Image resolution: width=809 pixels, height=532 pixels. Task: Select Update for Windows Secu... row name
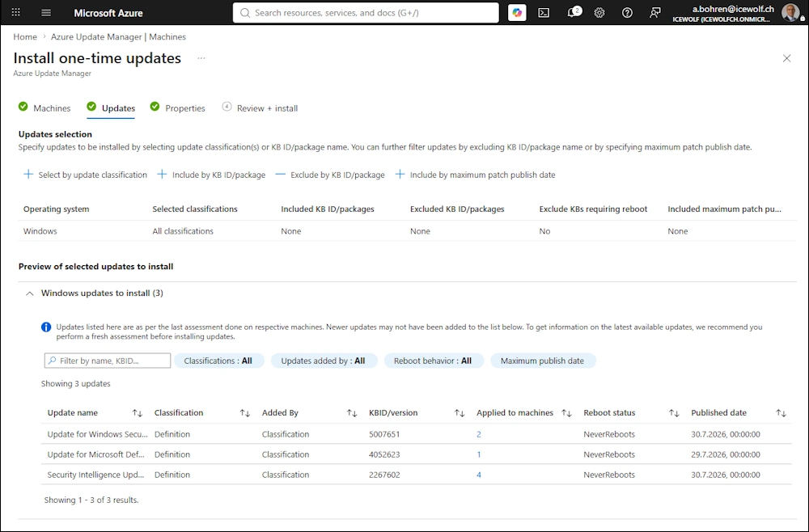tap(98, 434)
